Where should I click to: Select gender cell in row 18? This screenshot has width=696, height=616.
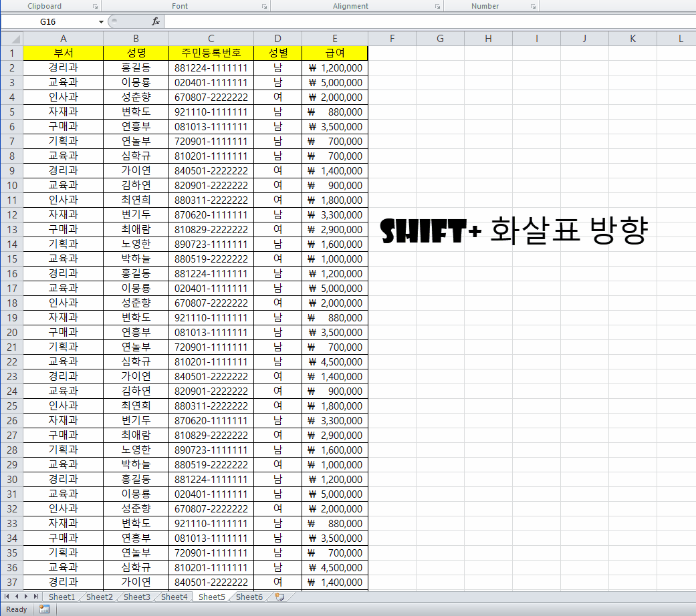(278, 303)
